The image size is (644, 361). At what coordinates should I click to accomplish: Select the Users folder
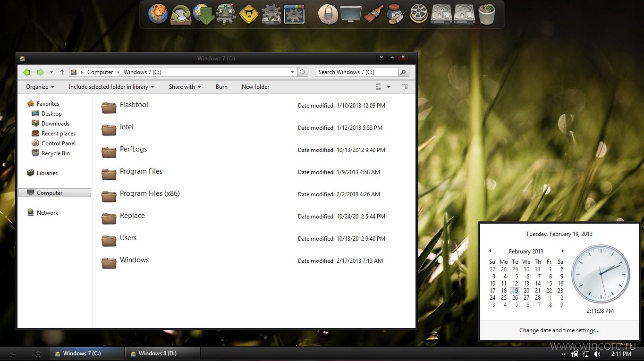[x=128, y=238]
